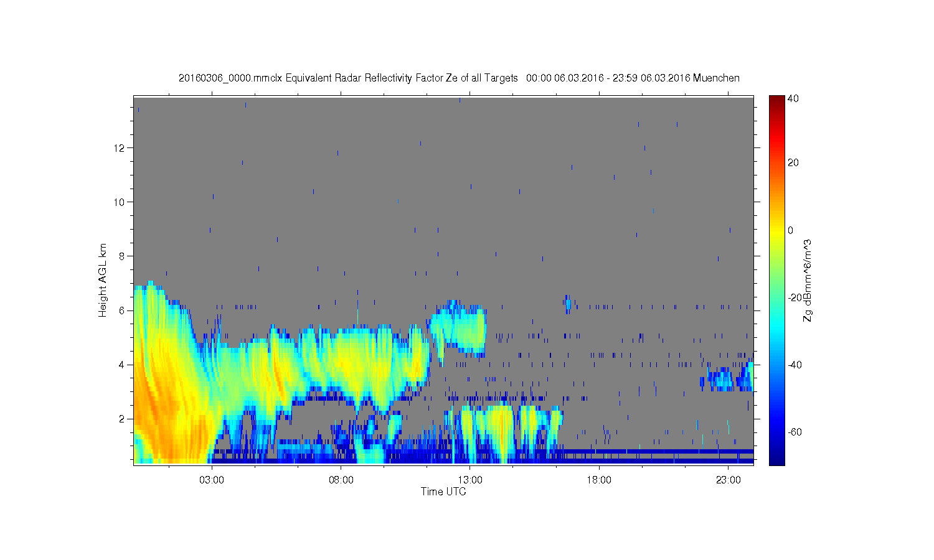This screenshot has height=560, width=934.
Task: Click the dark blue bottom of colorbar
Action: pyautogui.click(x=776, y=459)
